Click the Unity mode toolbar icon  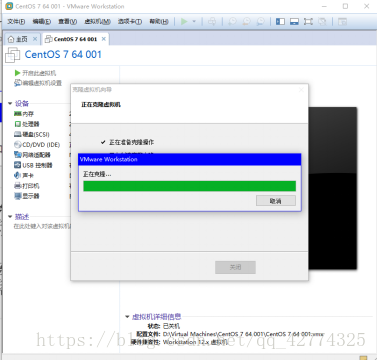point(322,22)
